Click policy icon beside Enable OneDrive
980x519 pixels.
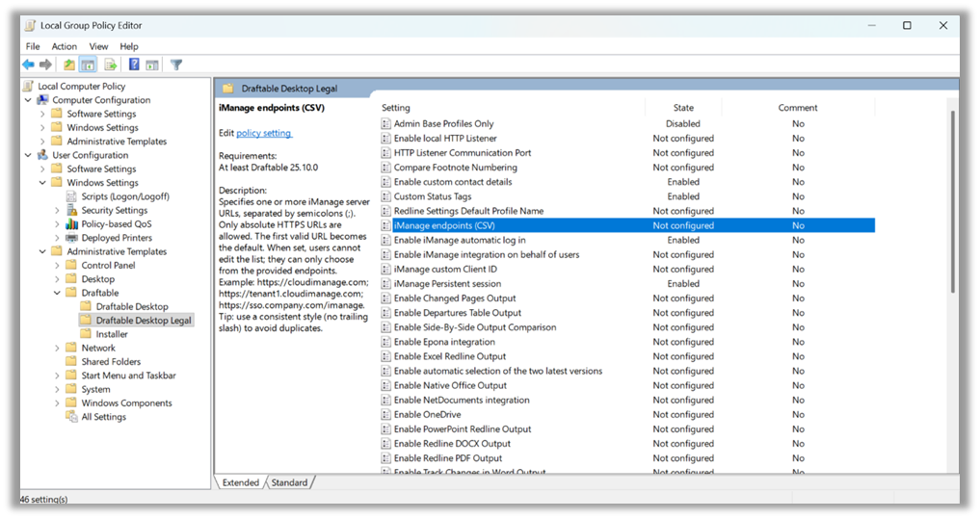(386, 414)
